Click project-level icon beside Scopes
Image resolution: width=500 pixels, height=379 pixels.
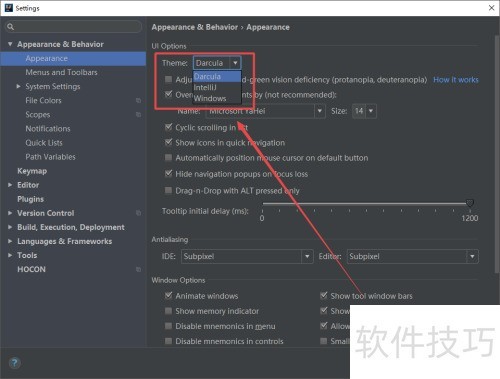[138, 115]
